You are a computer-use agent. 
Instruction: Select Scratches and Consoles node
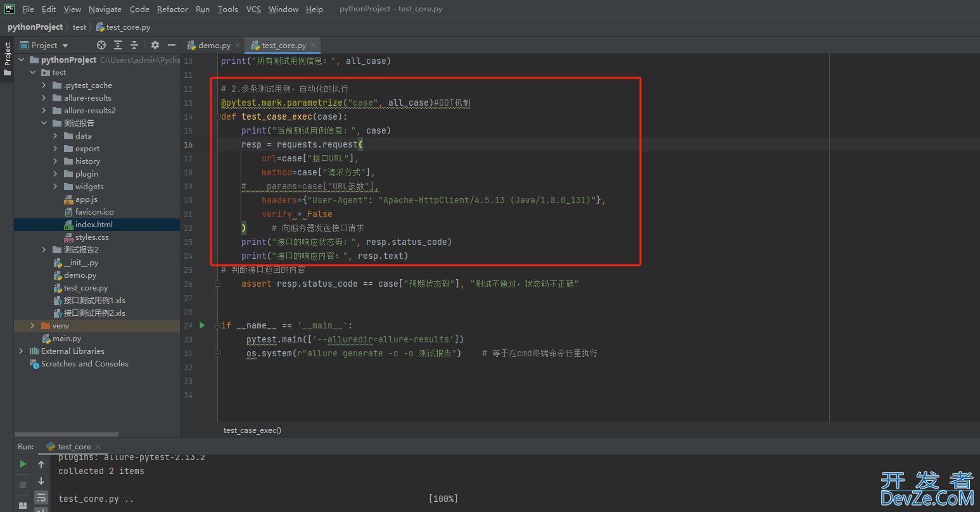click(84, 363)
